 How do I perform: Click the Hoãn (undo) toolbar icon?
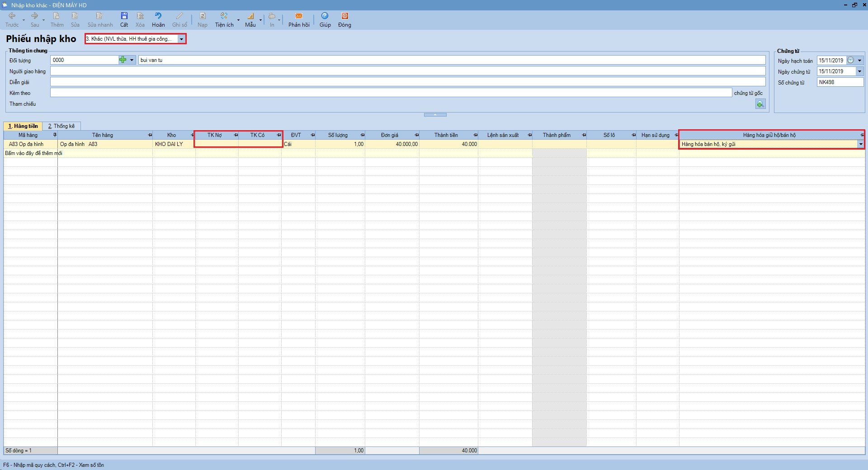(158, 16)
